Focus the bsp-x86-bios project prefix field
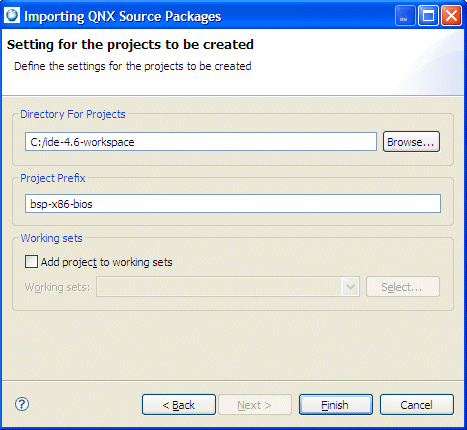 (233, 203)
